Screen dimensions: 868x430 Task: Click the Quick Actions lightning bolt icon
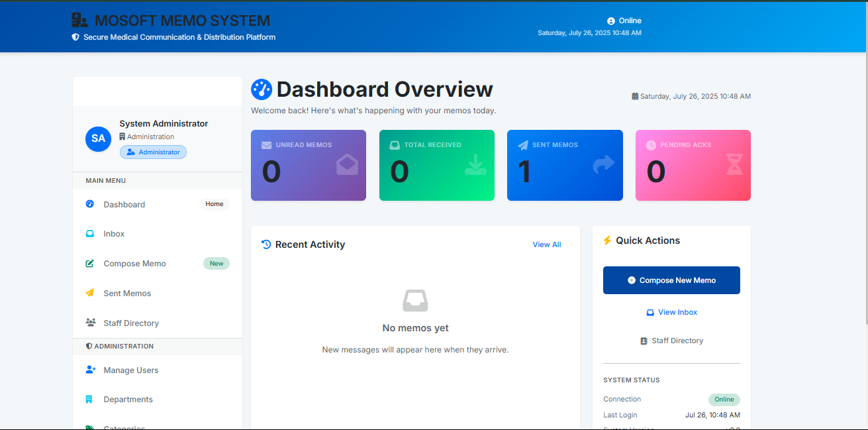coord(608,241)
